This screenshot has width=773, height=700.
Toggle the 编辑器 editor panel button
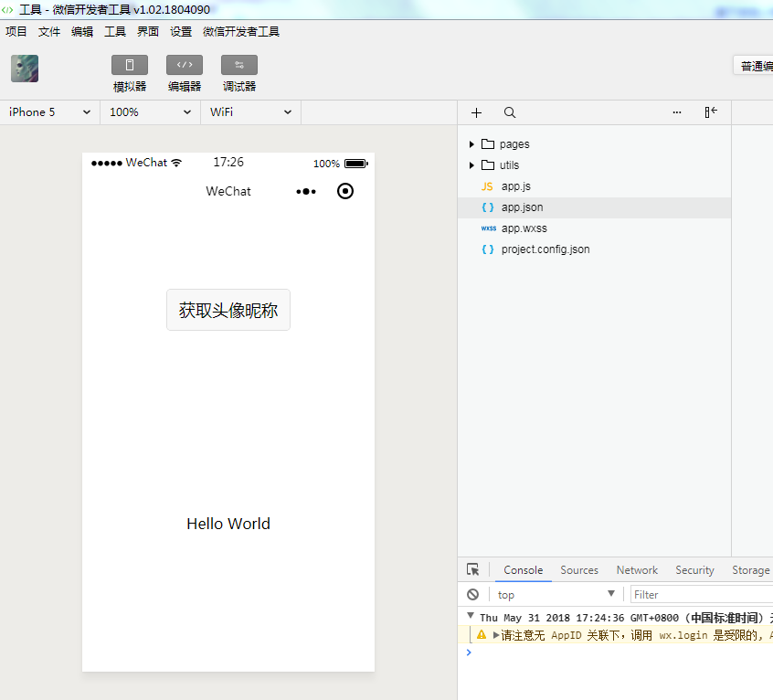click(x=185, y=65)
